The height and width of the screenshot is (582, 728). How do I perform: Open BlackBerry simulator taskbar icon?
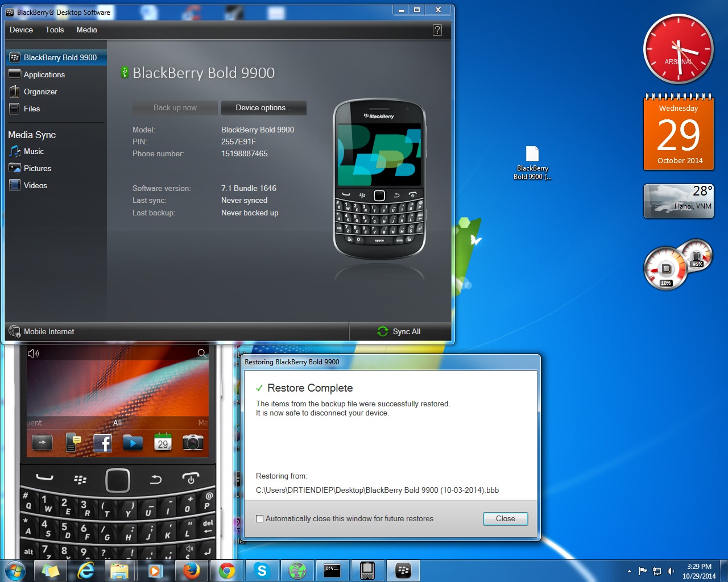tap(367, 571)
